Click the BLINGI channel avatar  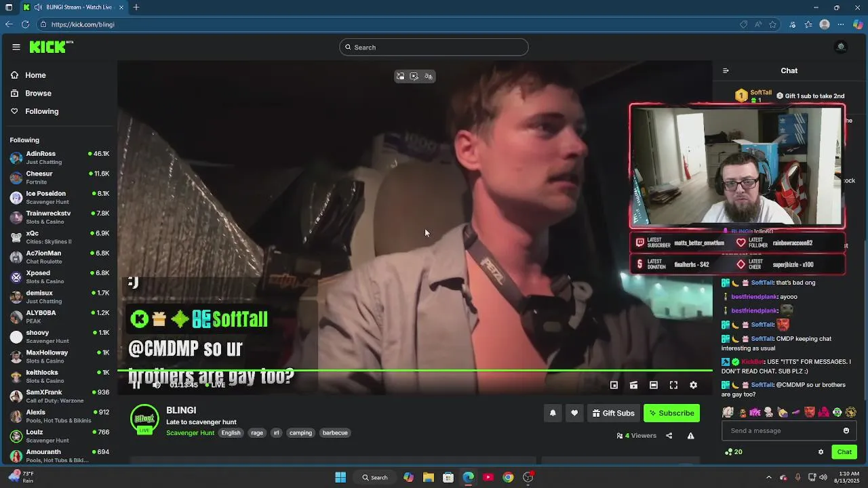pyautogui.click(x=144, y=418)
